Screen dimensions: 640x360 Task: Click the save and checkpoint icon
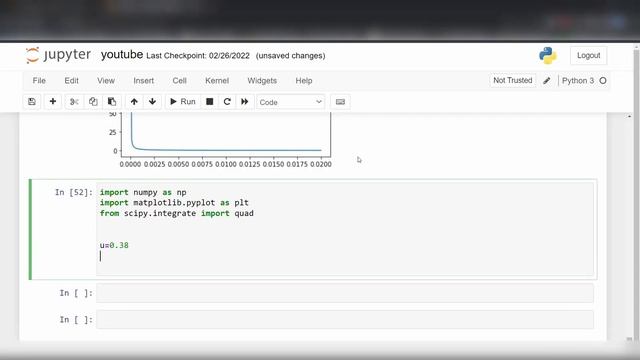32,102
